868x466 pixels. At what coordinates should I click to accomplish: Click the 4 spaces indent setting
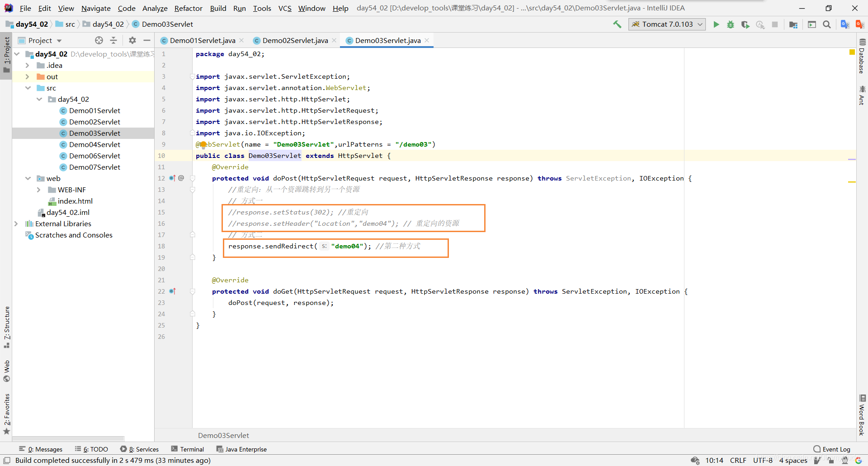coord(793,461)
